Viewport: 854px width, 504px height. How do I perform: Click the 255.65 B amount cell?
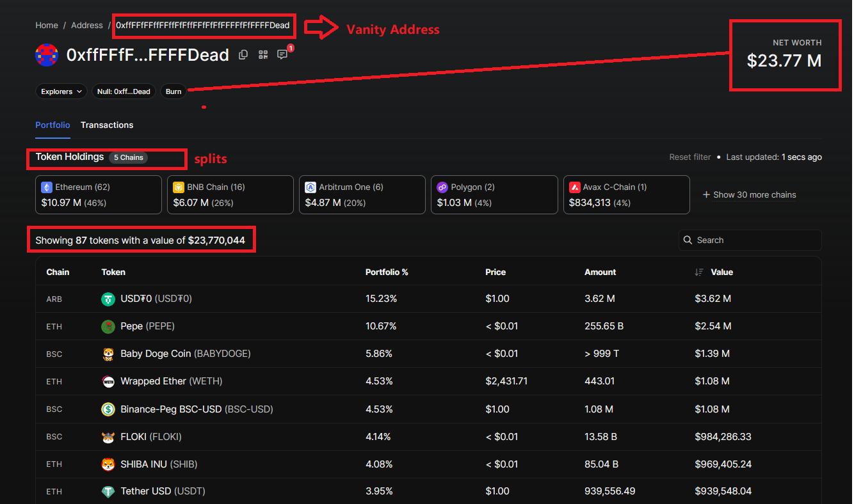tap(604, 326)
